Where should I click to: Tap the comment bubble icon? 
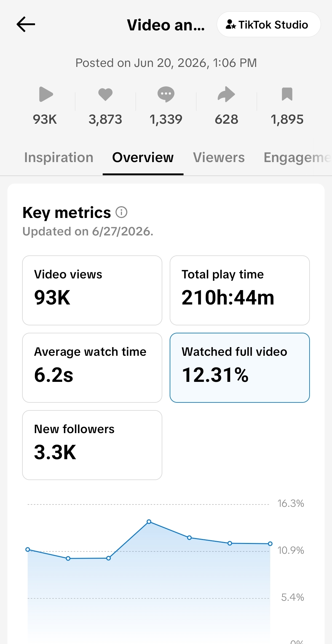(x=166, y=94)
